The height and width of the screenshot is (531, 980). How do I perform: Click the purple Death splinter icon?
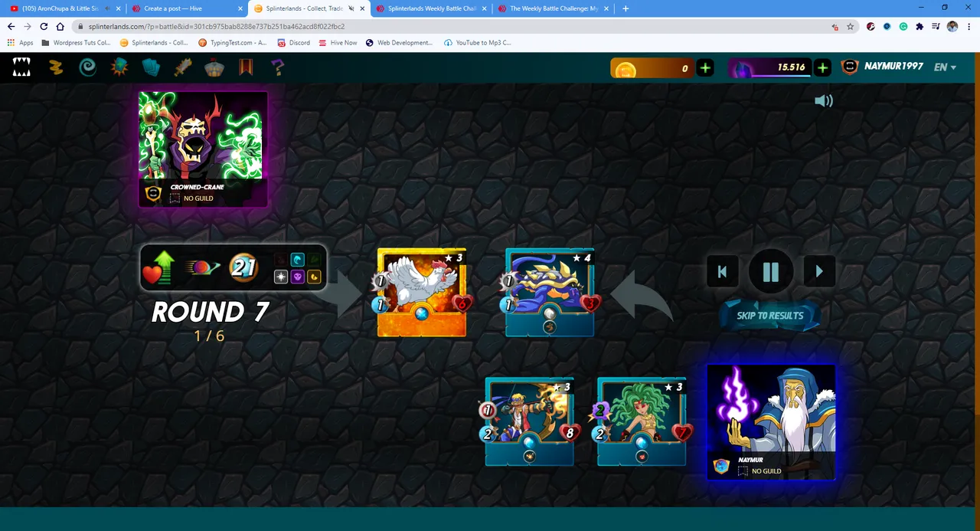pos(297,277)
